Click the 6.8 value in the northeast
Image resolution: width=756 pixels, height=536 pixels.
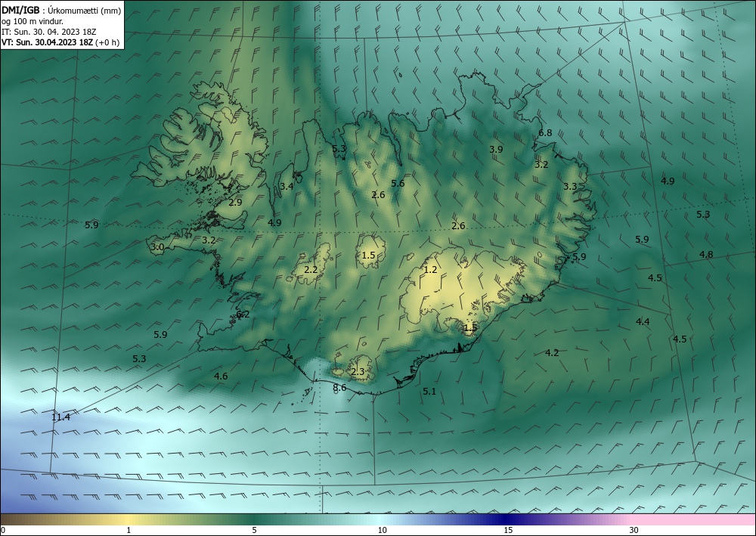(x=545, y=133)
